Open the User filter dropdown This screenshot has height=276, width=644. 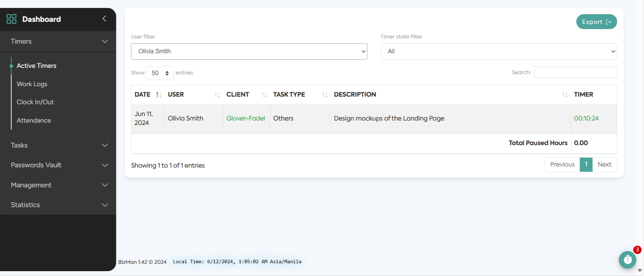tap(249, 51)
